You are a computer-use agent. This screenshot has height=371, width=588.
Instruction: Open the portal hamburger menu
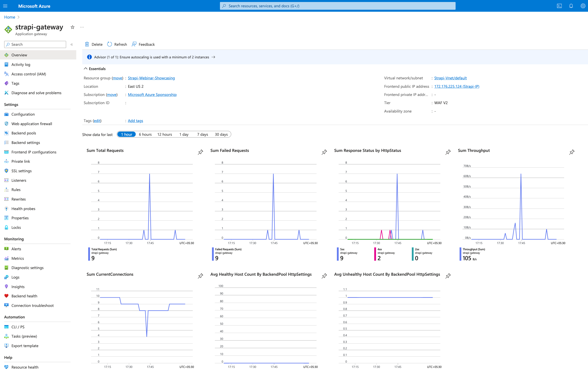[5, 6]
